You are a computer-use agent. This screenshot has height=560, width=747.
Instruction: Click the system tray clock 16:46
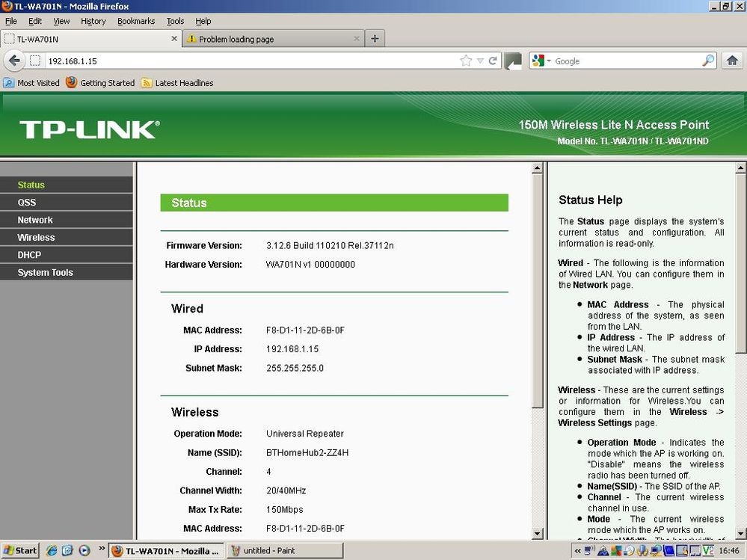tap(729, 551)
